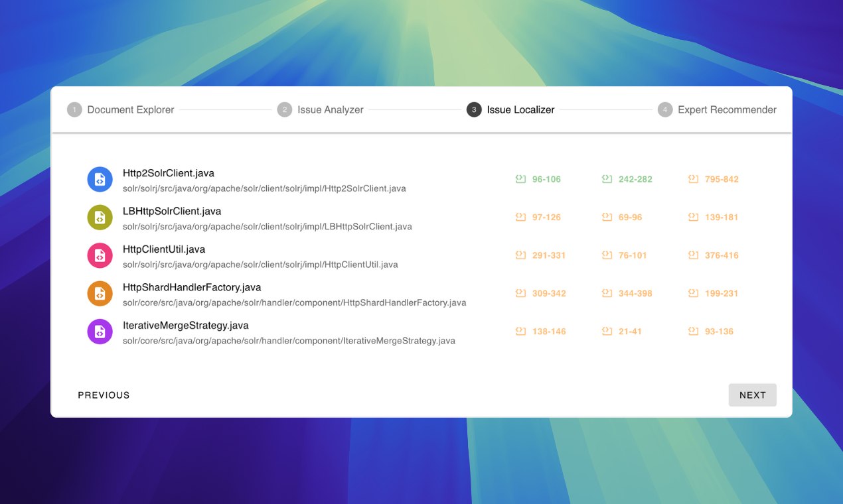Click the path ending in impl/Http2SolrClient.java
Screen dimensions: 843x504
[x=264, y=188]
